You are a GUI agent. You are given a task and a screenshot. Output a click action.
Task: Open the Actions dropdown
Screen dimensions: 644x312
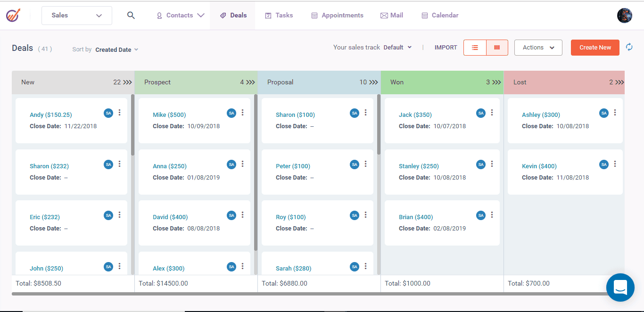pos(538,47)
